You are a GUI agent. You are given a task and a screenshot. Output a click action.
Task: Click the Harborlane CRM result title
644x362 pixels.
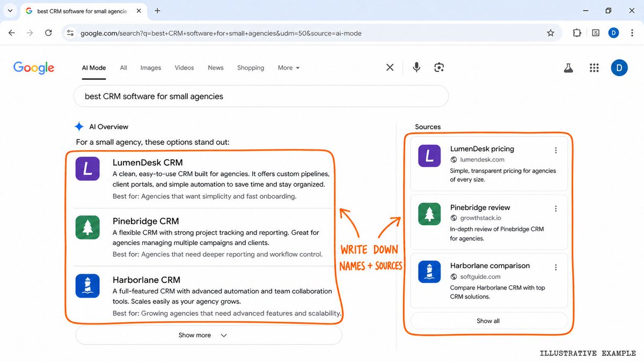[x=147, y=279]
